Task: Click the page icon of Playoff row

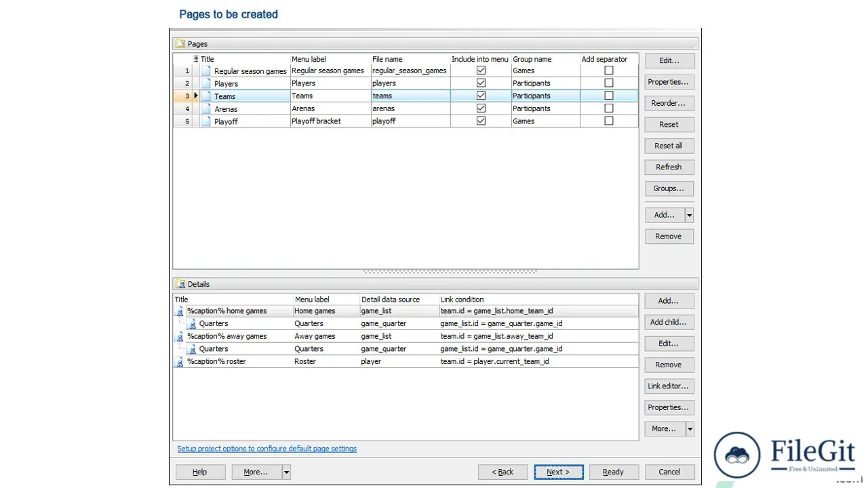Action: [x=206, y=121]
